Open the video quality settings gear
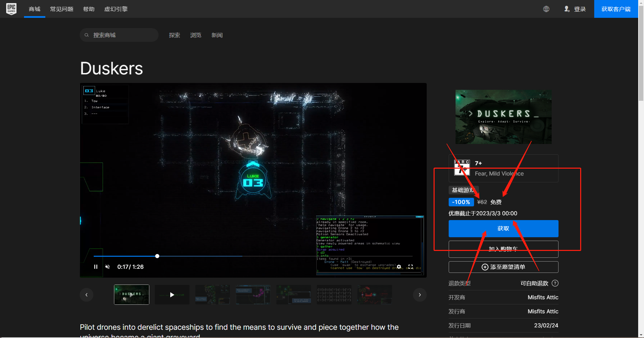The image size is (644, 338). [x=399, y=267]
